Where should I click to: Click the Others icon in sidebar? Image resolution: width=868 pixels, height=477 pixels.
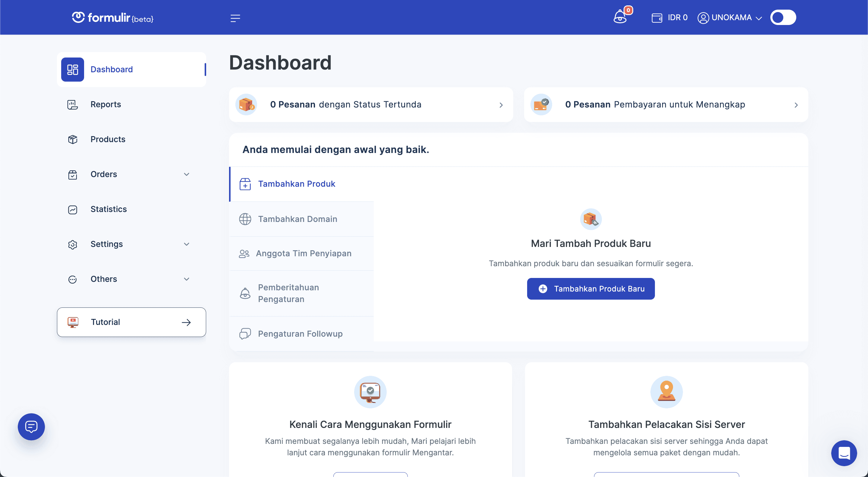coord(73,279)
